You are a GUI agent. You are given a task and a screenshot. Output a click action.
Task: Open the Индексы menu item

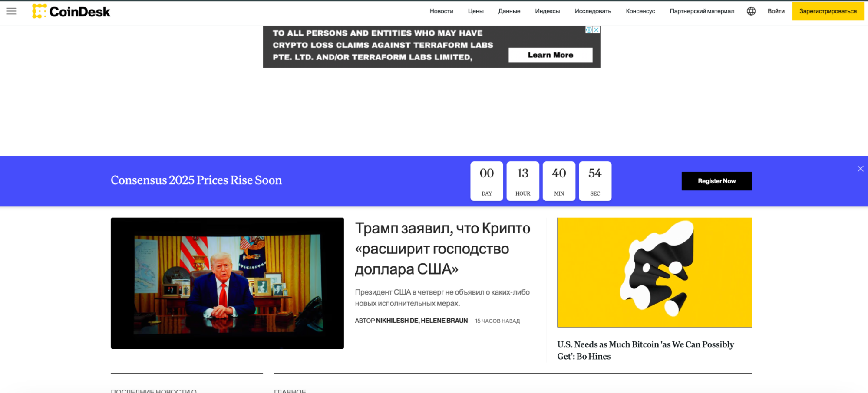click(x=547, y=11)
